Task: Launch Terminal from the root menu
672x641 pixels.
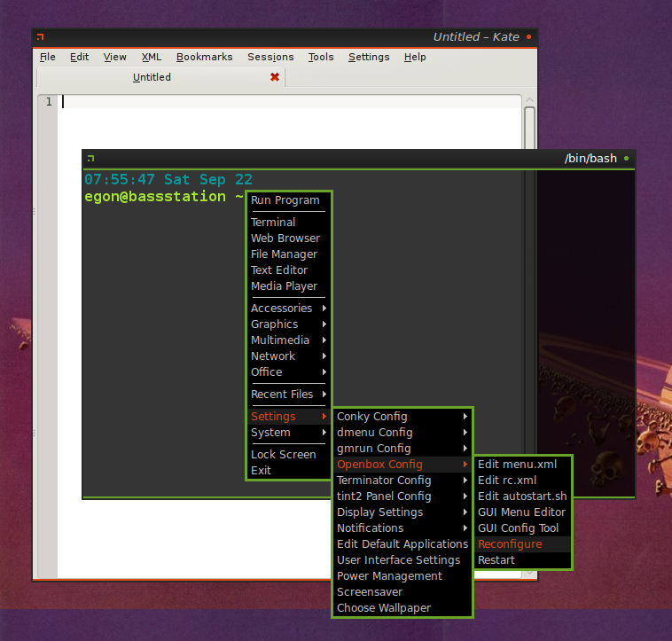Action: tap(288, 223)
